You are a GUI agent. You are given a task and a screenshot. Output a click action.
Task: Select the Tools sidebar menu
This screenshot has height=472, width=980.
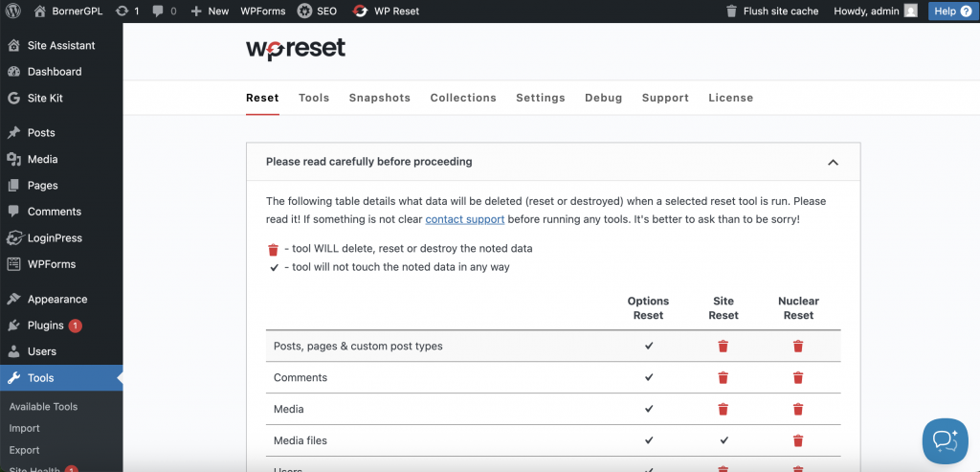coord(61,377)
